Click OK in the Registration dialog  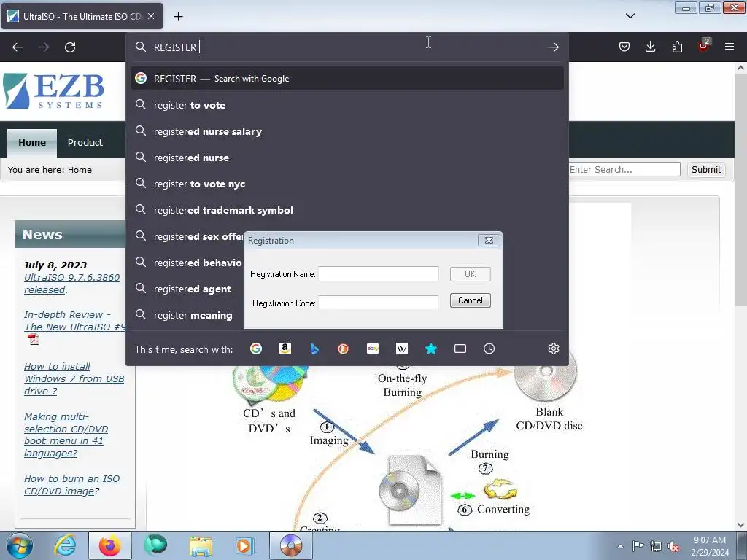tap(471, 274)
